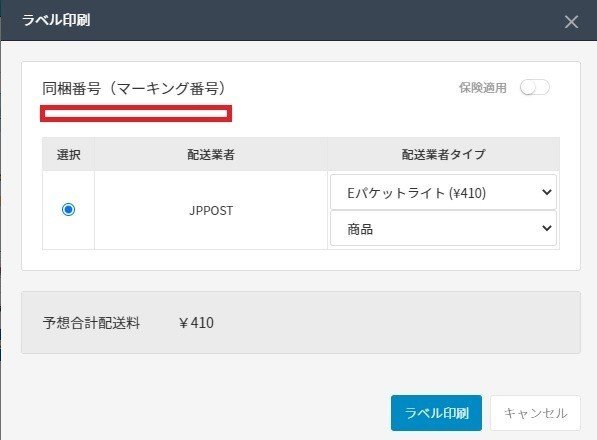Click the blue ラベル印刷 button
597x440 pixels.
click(x=436, y=413)
